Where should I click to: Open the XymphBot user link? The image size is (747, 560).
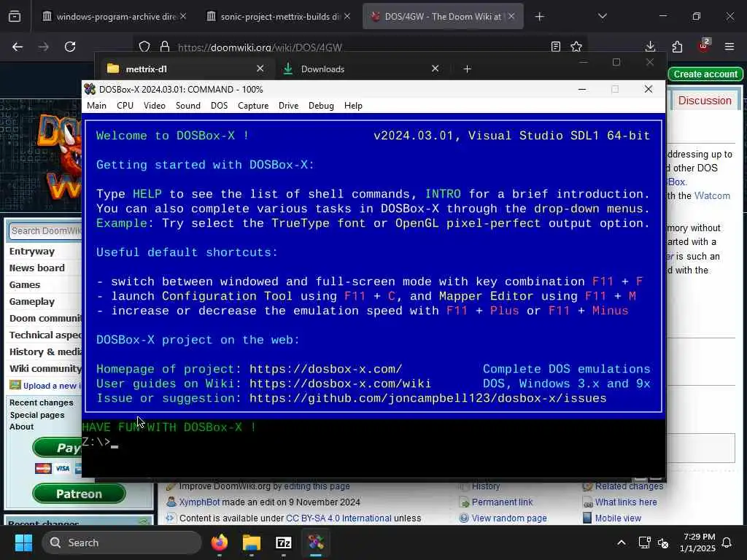pyautogui.click(x=199, y=502)
